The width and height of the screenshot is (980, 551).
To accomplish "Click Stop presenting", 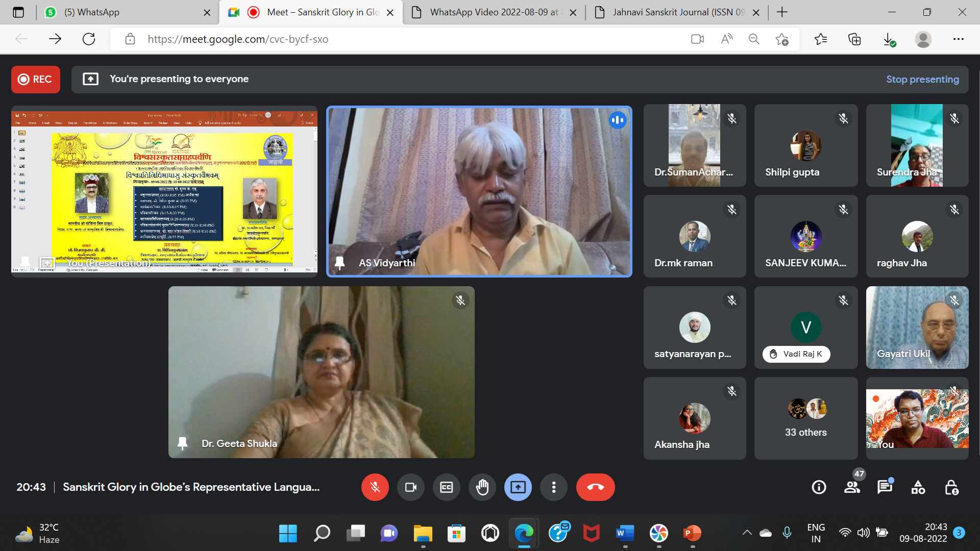I will (x=922, y=79).
